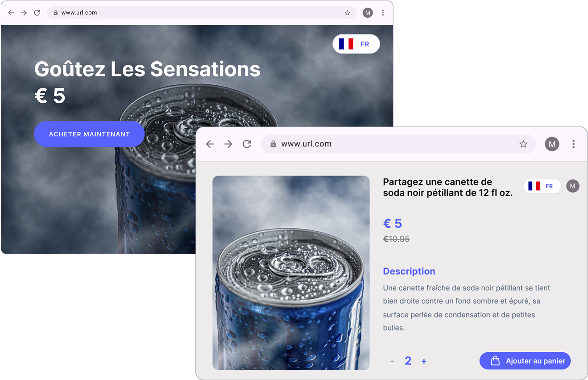Open M profile avatar in front browser toolbar
Image resolution: width=588 pixels, height=380 pixels.
tap(552, 144)
